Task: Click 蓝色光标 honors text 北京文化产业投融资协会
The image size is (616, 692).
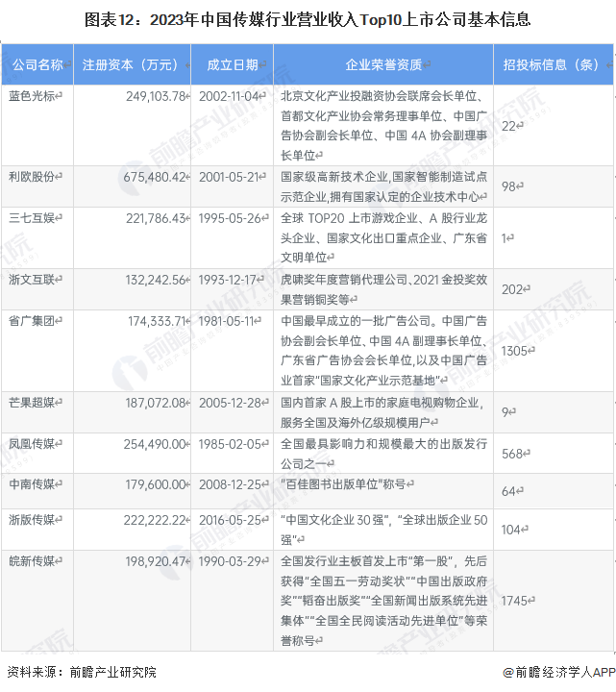Action: 344,96
